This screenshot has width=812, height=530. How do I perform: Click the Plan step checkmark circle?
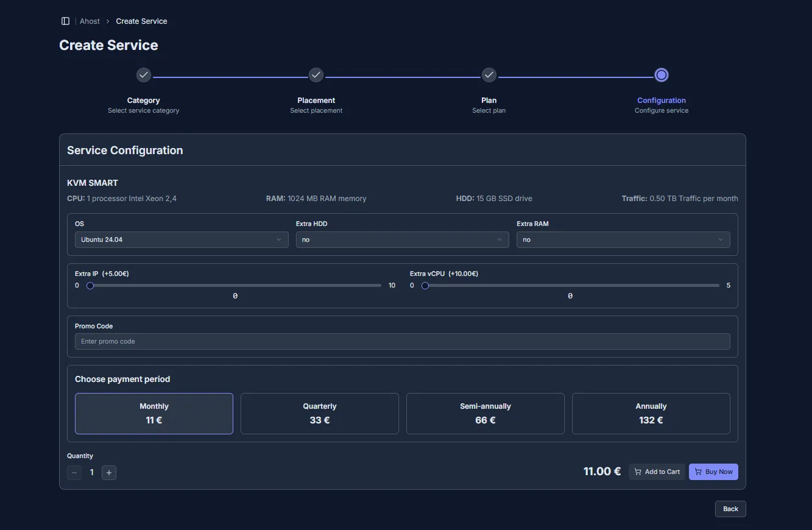[x=489, y=75]
